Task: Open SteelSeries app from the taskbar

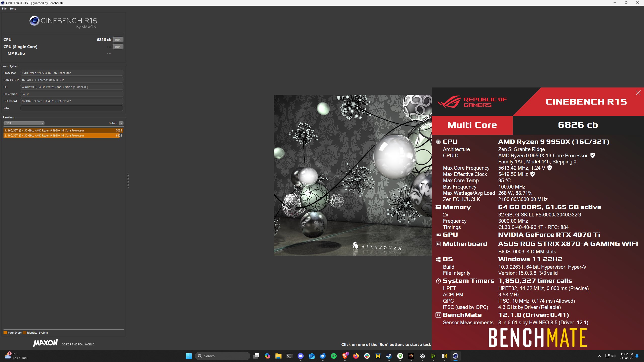Action: point(422,356)
